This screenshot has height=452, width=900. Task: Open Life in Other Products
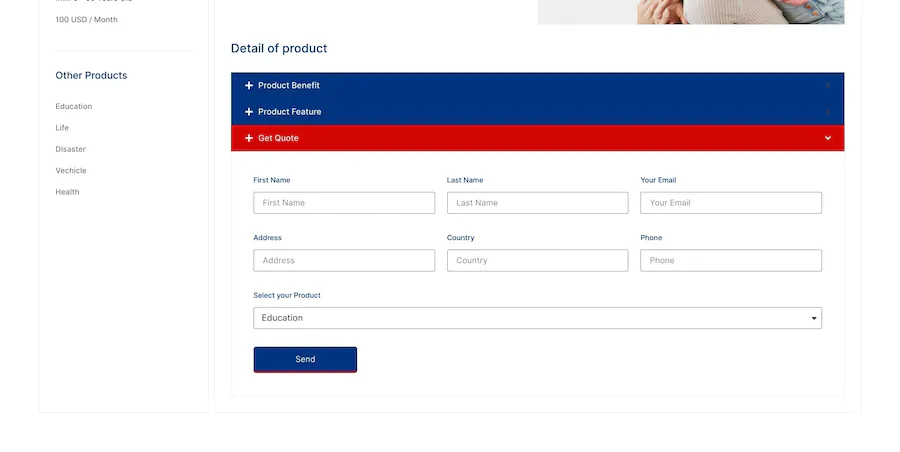(63, 128)
